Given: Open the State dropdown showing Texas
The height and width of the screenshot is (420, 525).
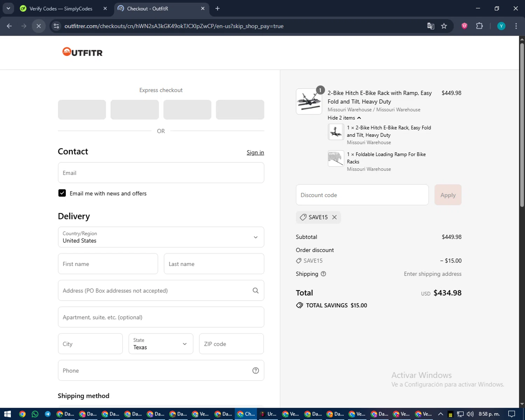Looking at the screenshot, I should (161, 344).
